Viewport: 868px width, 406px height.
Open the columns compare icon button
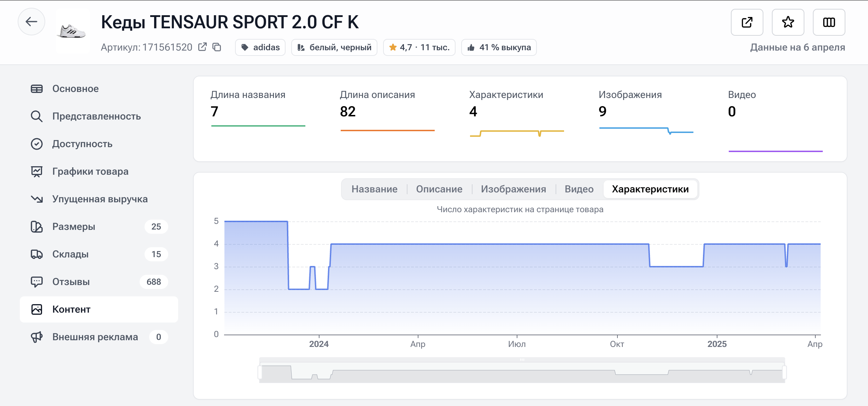point(829,22)
